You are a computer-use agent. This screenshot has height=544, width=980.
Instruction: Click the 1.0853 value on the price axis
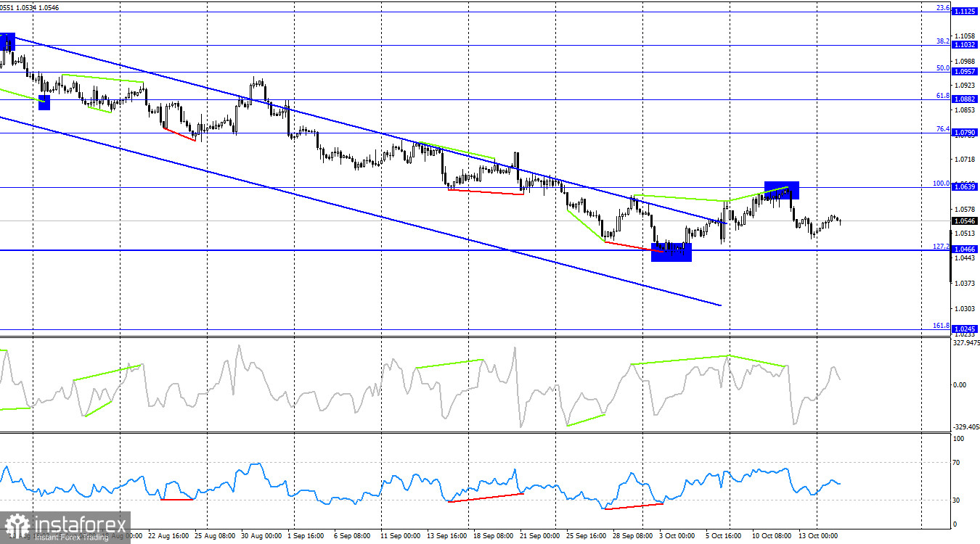tap(966, 110)
